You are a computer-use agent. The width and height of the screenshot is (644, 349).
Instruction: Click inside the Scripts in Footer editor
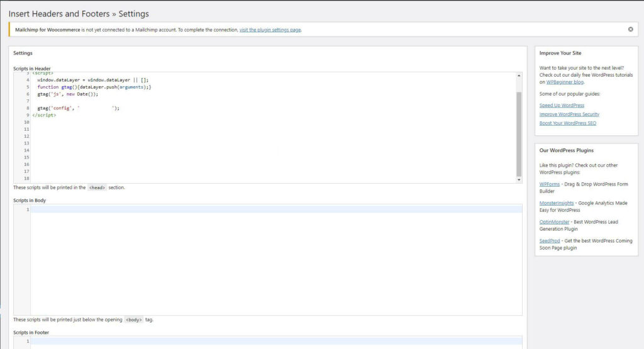point(276,343)
